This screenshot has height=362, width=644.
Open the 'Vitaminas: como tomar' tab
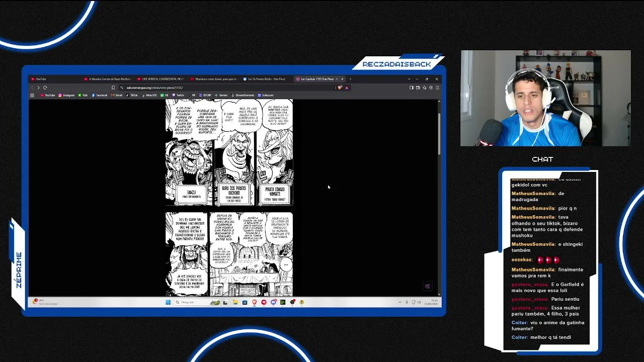[214, 79]
